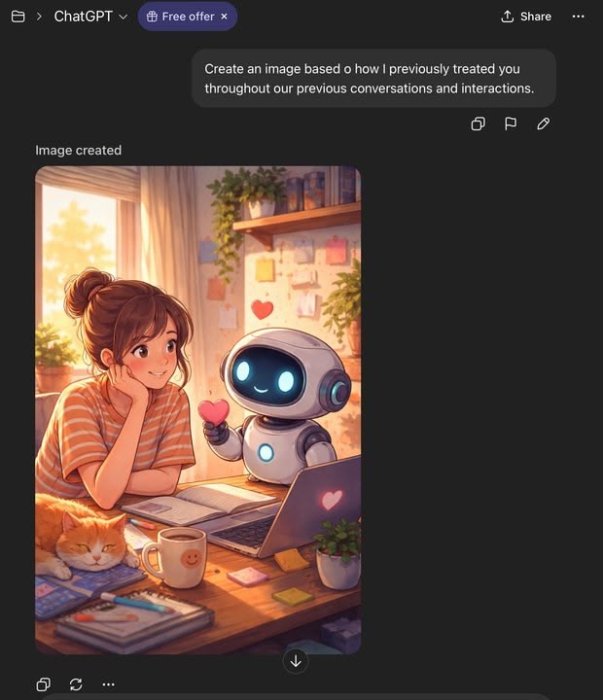Regenerate the image response
The image size is (603, 700).
pyautogui.click(x=76, y=683)
